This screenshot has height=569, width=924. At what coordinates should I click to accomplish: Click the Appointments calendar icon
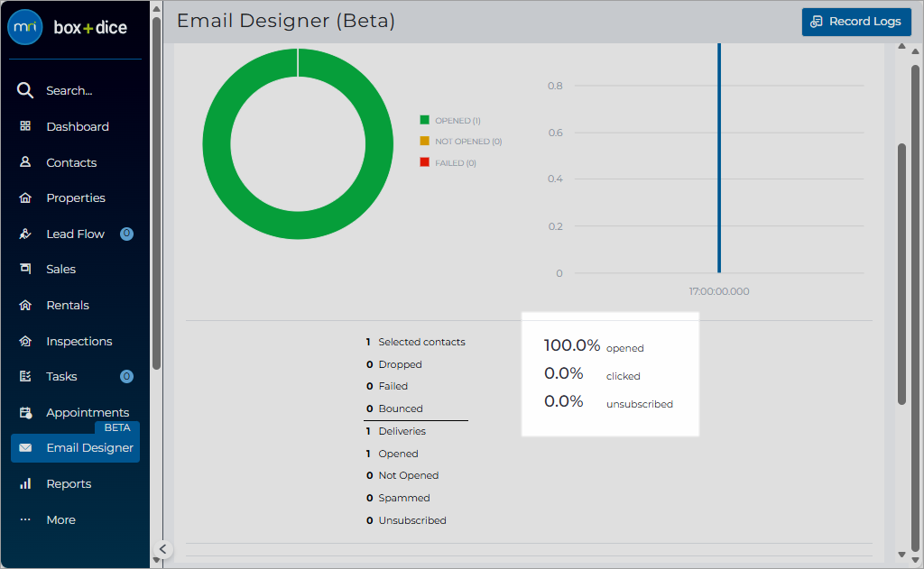[25, 413]
